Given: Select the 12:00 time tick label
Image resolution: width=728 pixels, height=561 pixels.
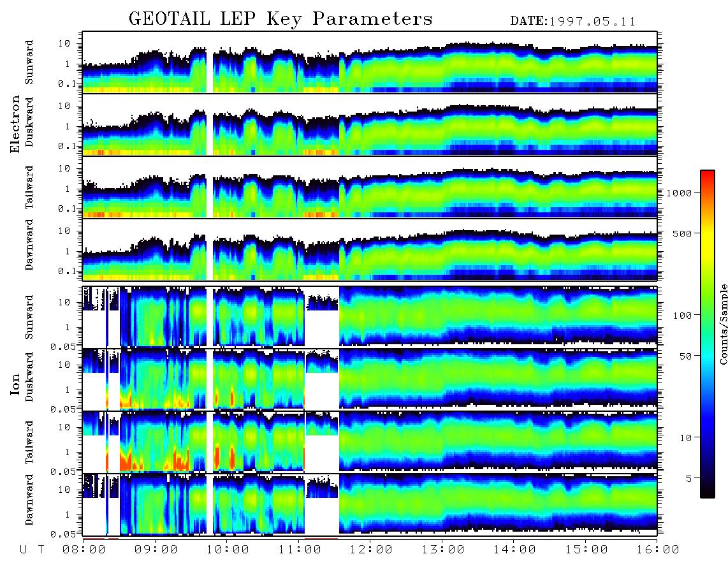Looking at the screenshot, I should click(x=371, y=550).
